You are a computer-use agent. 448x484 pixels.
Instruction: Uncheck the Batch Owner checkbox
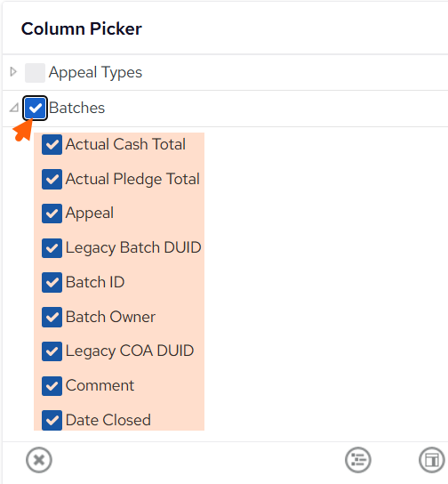52,317
